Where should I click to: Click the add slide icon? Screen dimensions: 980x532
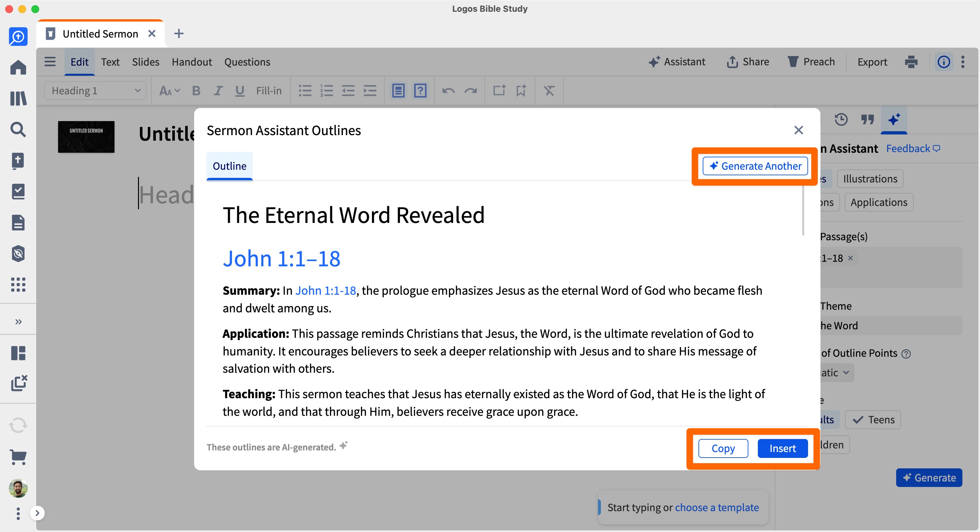[x=499, y=90]
